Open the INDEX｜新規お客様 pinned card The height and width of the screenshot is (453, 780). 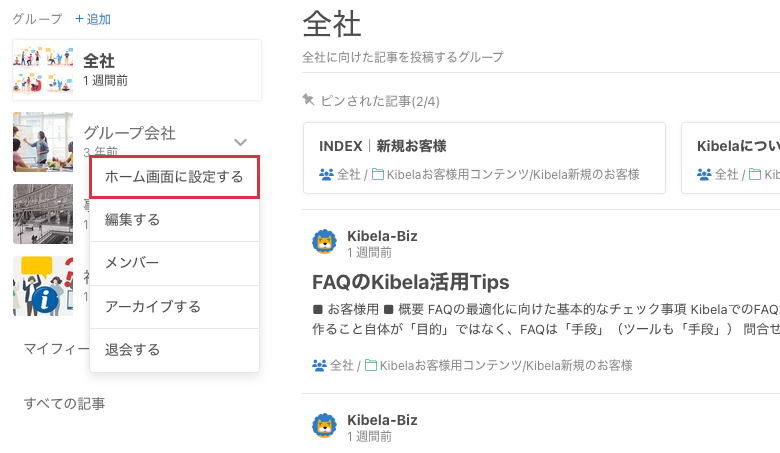pos(484,158)
